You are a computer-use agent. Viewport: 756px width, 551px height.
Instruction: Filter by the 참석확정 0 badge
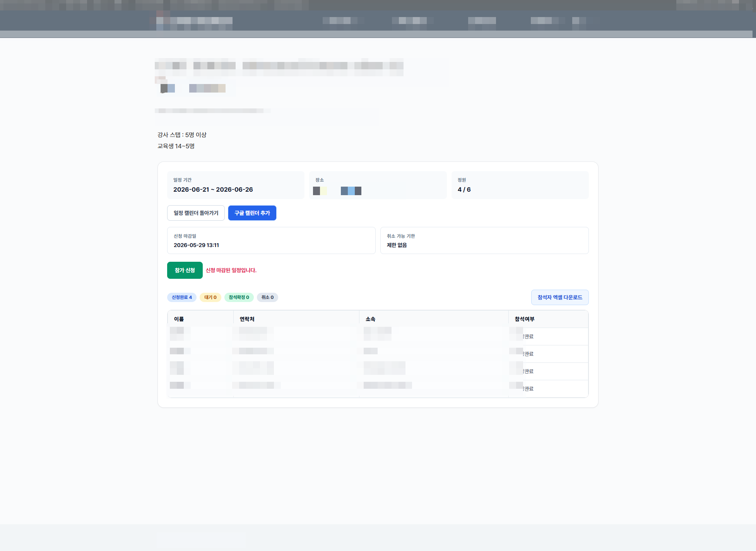point(239,297)
